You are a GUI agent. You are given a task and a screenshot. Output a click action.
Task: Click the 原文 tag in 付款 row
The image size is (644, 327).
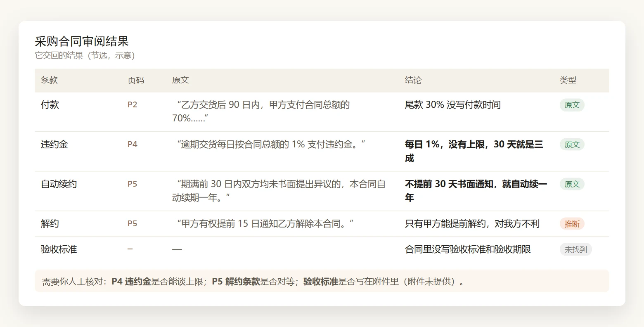[572, 105]
